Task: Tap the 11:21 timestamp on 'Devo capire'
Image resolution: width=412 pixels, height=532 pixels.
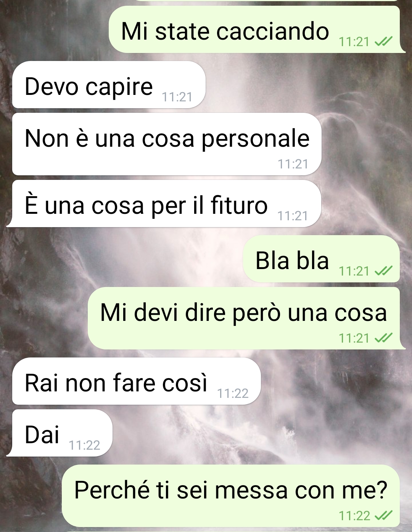Action: pyautogui.click(x=177, y=97)
